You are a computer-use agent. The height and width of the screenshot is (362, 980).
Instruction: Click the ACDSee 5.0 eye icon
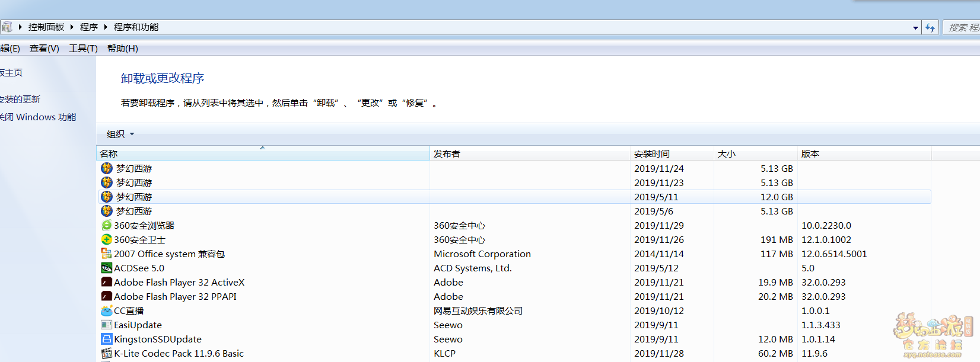point(107,268)
